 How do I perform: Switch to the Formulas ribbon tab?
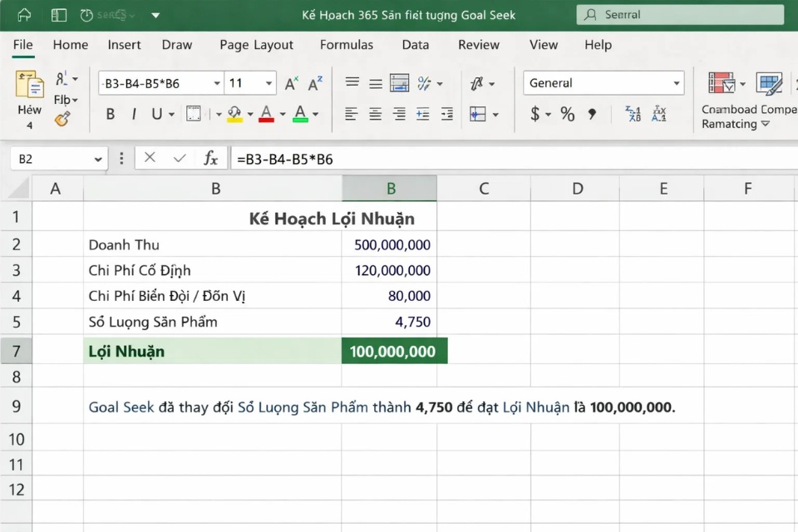coord(347,45)
